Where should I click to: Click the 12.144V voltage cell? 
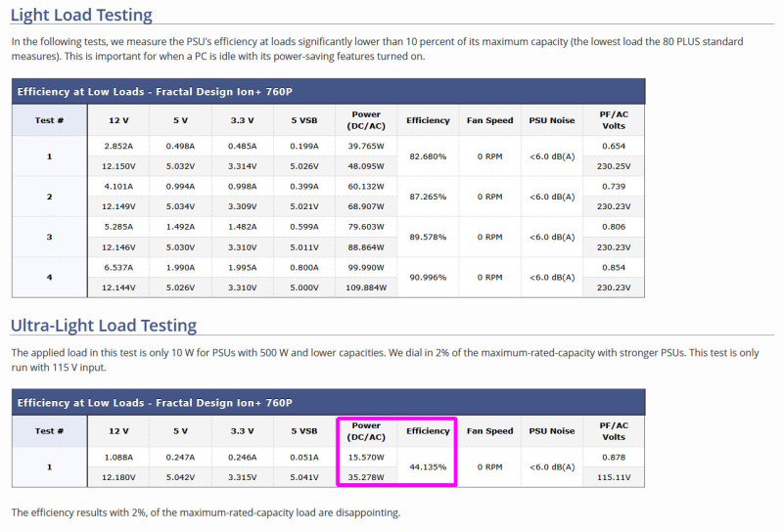[x=118, y=288]
